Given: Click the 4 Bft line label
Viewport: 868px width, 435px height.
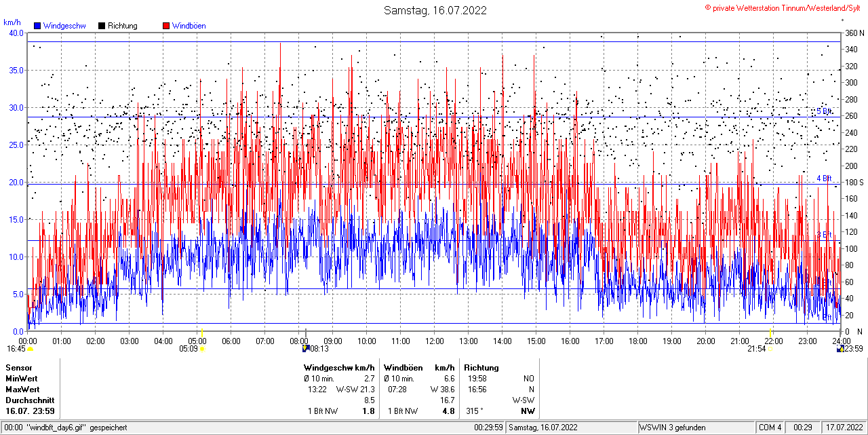Looking at the screenshot, I should coord(824,178).
